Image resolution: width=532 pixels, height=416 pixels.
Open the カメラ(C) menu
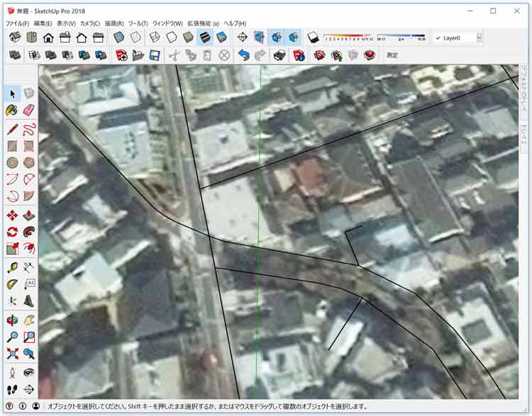coord(90,23)
